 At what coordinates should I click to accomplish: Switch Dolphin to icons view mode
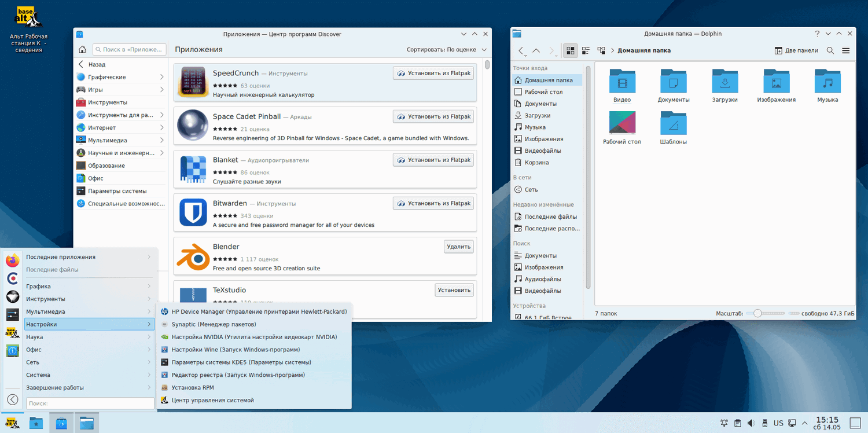571,50
